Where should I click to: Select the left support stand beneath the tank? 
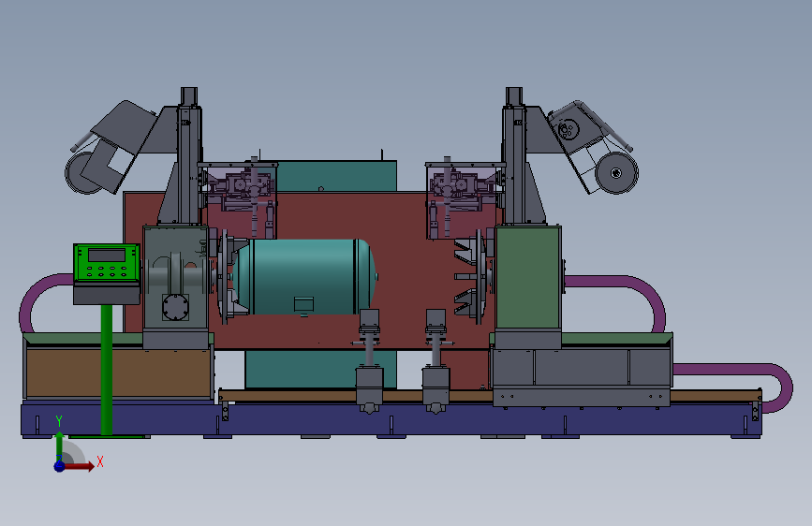click(x=369, y=361)
